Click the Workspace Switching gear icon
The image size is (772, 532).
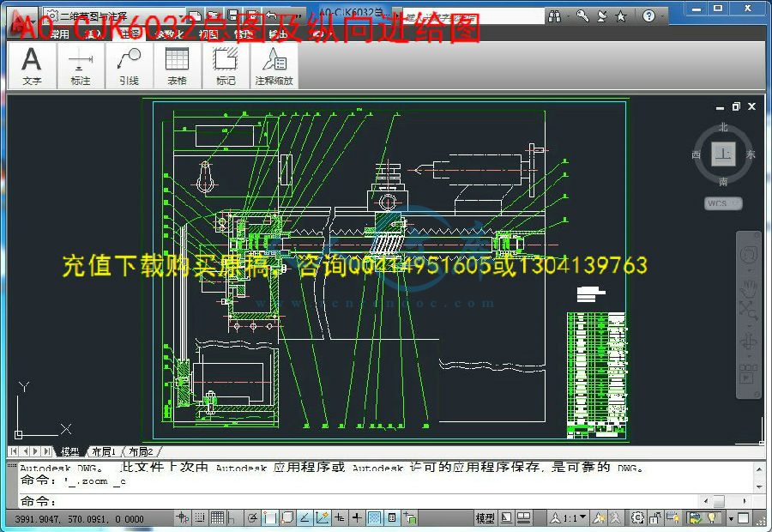[x=637, y=517]
